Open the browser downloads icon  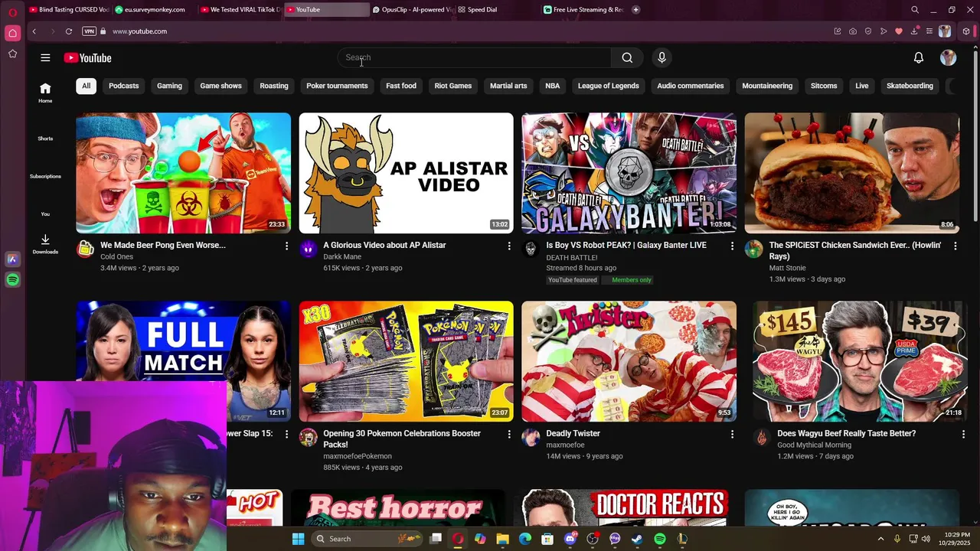pyautogui.click(x=914, y=31)
